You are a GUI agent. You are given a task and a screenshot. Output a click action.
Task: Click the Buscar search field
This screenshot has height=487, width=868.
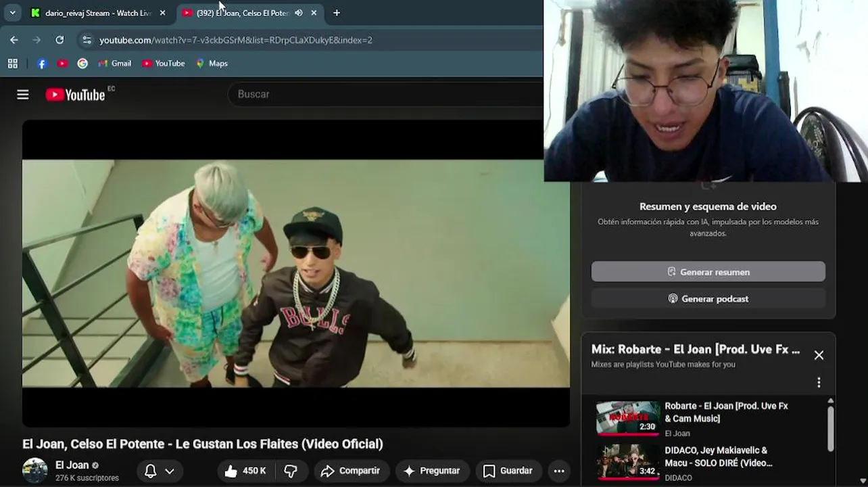[385, 94]
